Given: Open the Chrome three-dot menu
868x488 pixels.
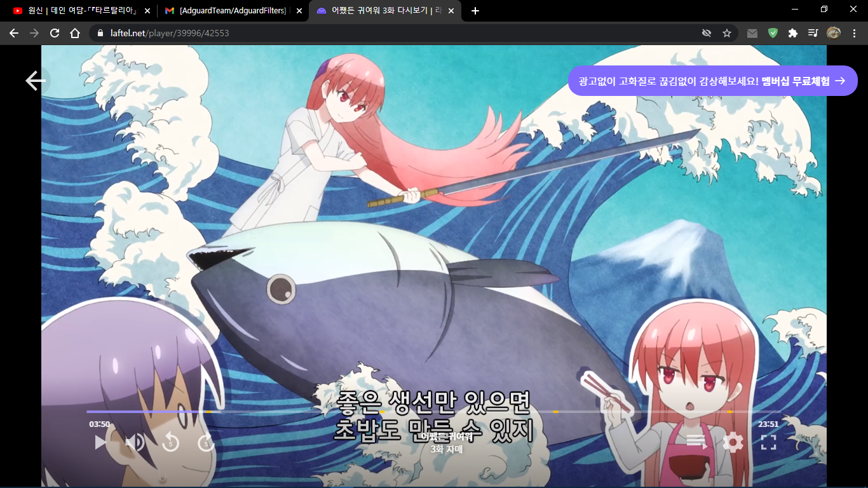Looking at the screenshot, I should pyautogui.click(x=854, y=33).
